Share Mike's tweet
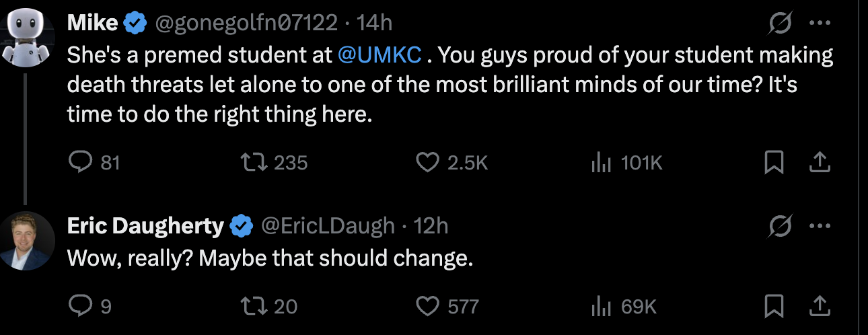Screen dimensions: 868x335 pyautogui.click(x=819, y=162)
